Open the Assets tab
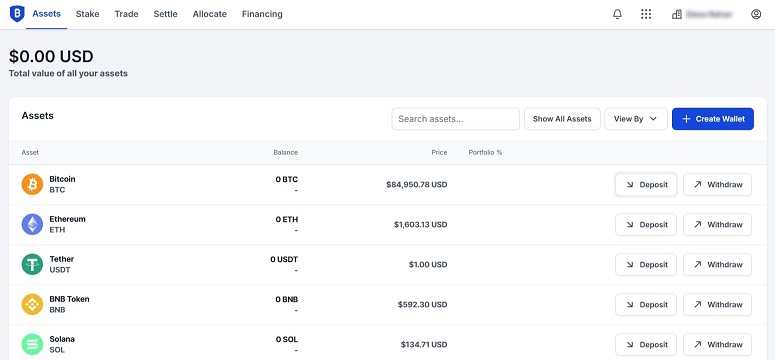Image resolution: width=775 pixels, height=360 pixels. [46, 14]
